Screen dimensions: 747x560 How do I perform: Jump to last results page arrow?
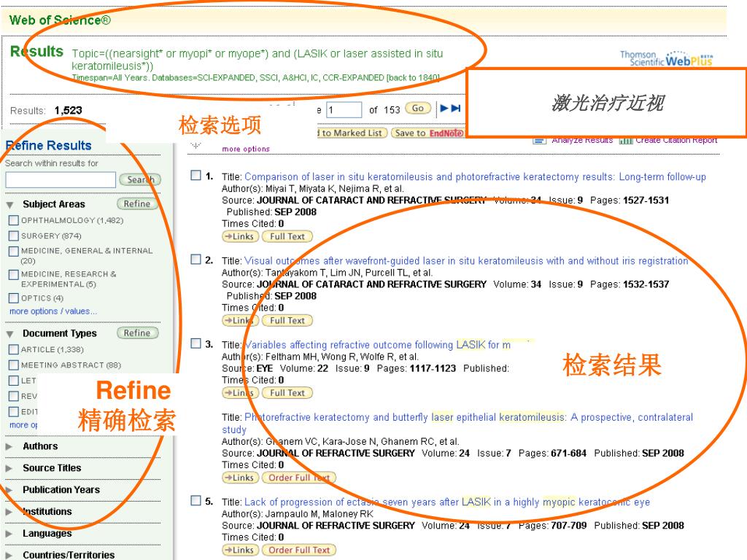pos(456,108)
